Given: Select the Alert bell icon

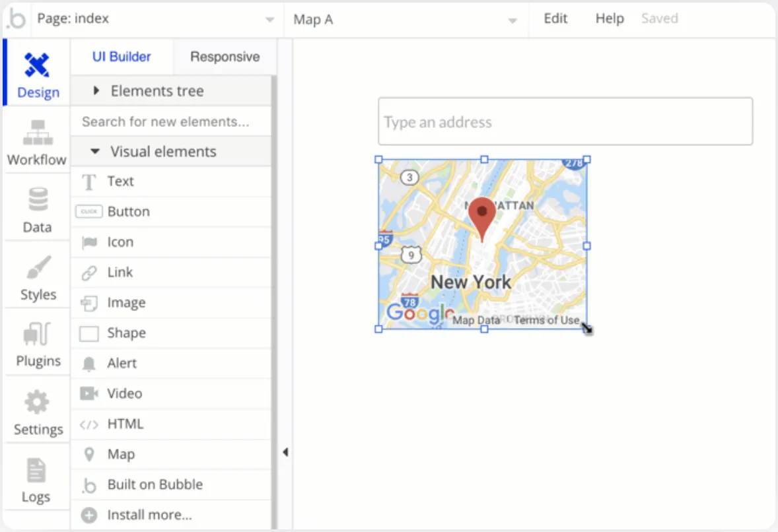Looking at the screenshot, I should [x=88, y=364].
